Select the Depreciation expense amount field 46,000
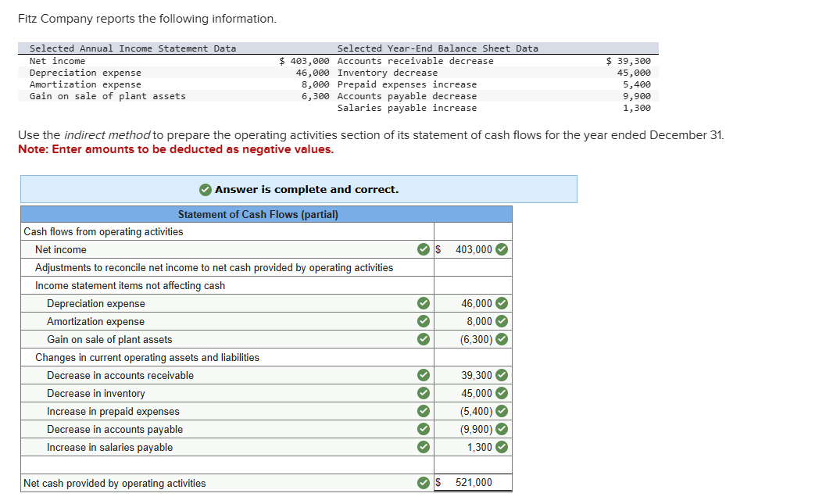826x504 pixels. click(x=473, y=303)
